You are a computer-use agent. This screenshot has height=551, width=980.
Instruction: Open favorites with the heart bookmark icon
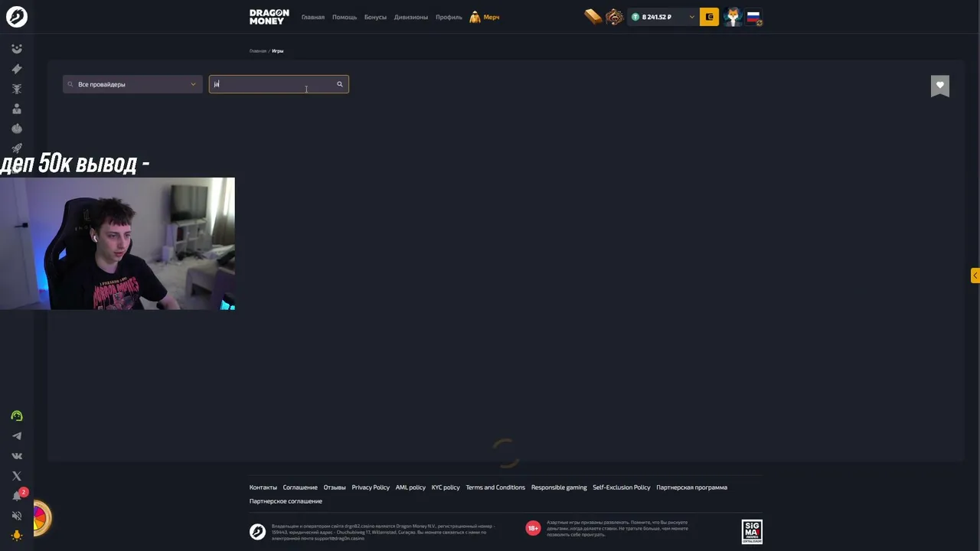[x=940, y=86]
